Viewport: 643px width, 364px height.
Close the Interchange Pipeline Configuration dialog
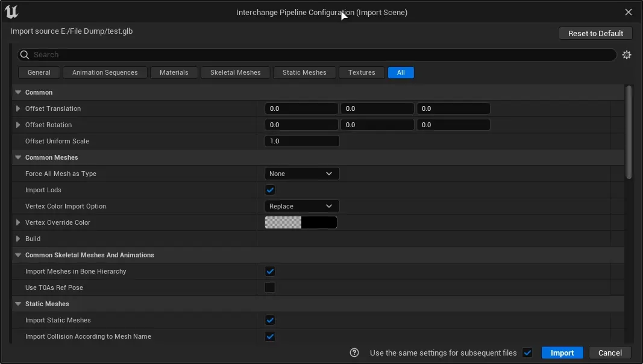pos(629,12)
